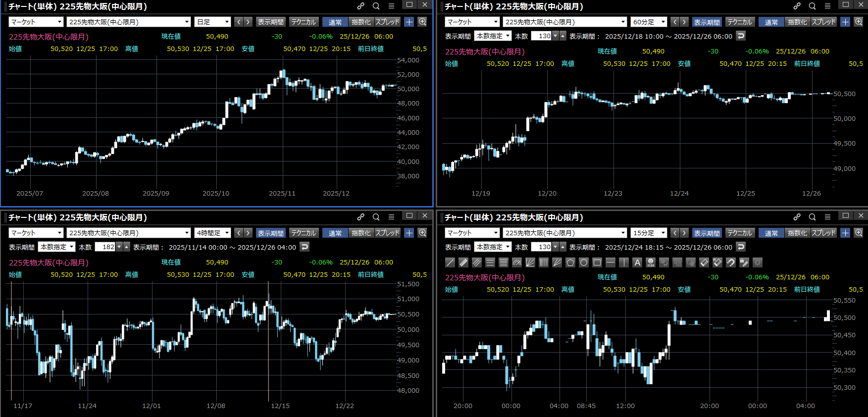Open the 日足 timeframe dropdown
Viewport: 868px width, 417px height.
[x=213, y=22]
